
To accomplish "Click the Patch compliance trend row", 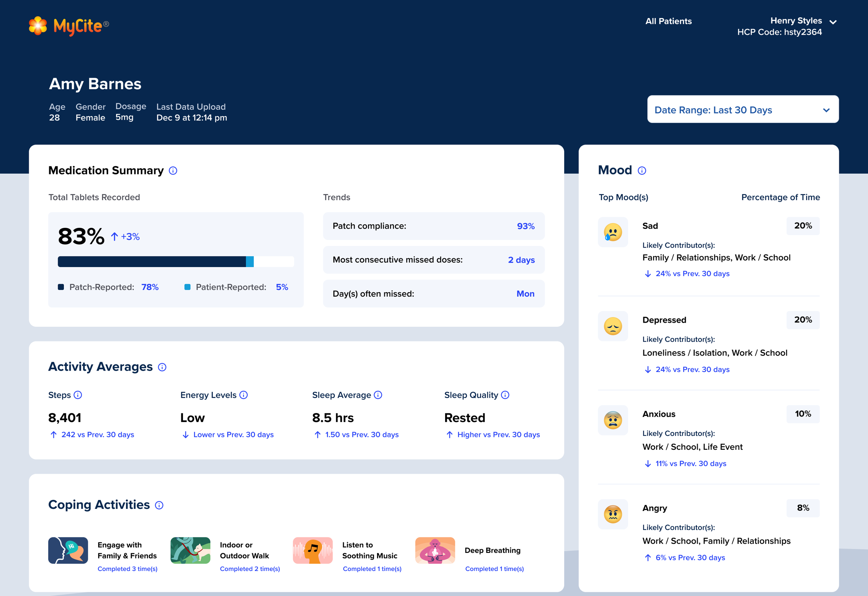I will (433, 226).
